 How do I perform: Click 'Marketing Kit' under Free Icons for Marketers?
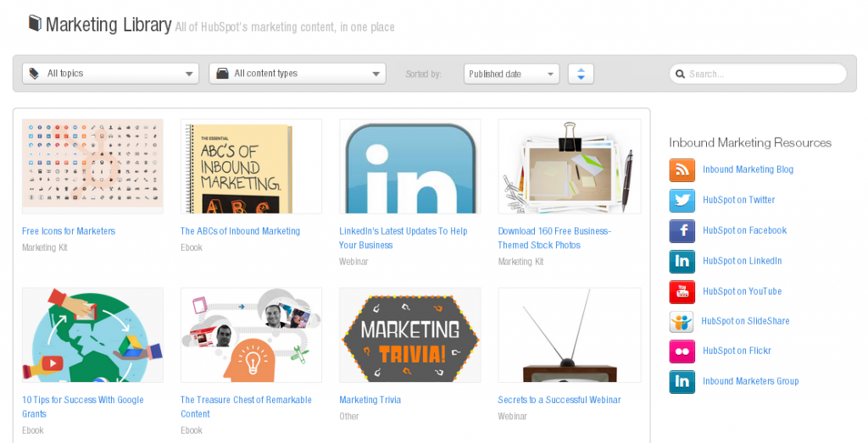click(x=45, y=248)
